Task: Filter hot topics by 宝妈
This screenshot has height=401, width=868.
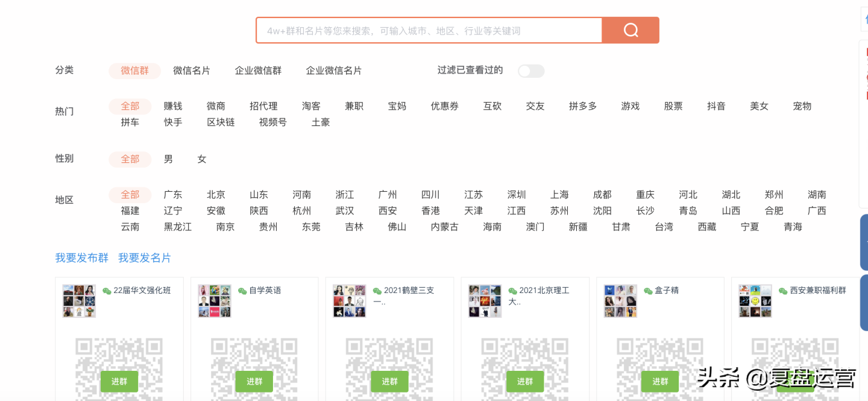Action: pos(397,106)
